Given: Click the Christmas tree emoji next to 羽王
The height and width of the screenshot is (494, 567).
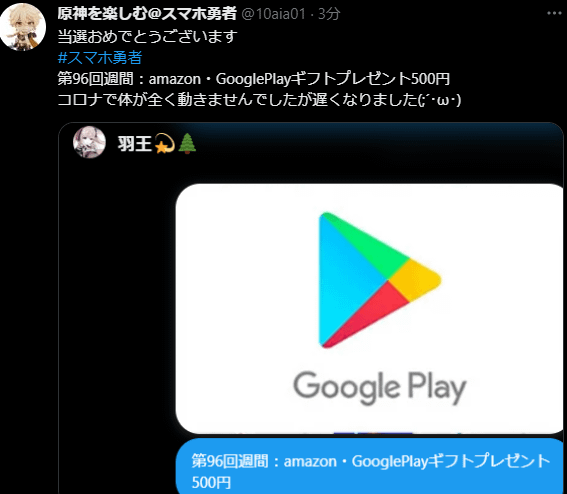Looking at the screenshot, I should [x=187, y=143].
